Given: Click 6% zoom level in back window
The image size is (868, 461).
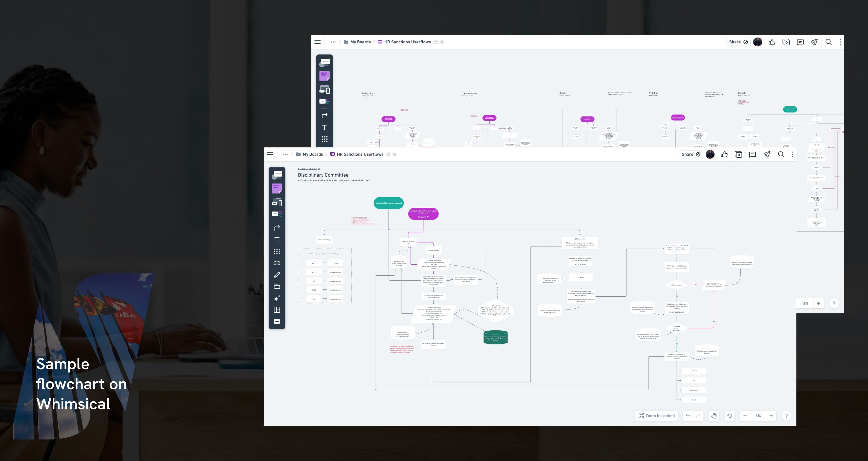Looking at the screenshot, I should click(805, 303).
